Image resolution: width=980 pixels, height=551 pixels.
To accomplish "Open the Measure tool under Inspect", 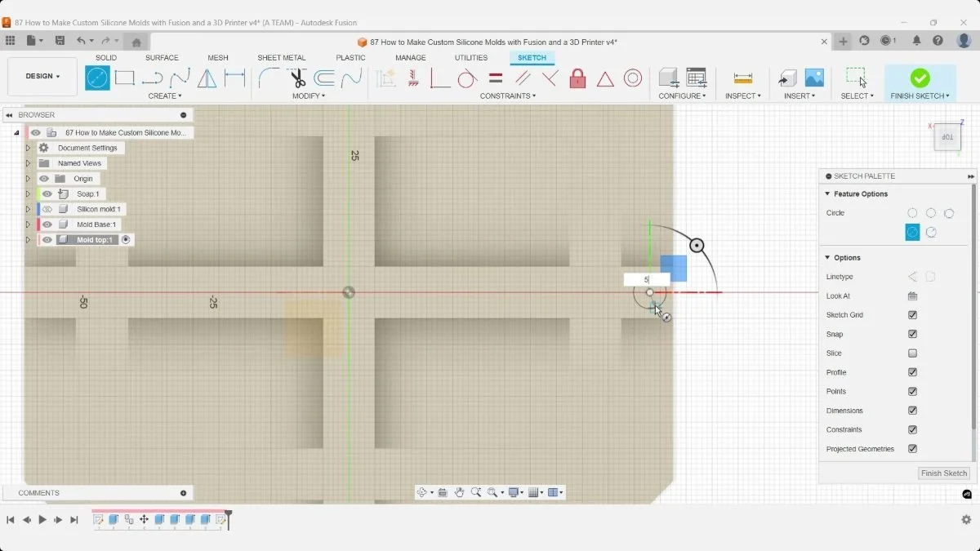I will 742,78.
